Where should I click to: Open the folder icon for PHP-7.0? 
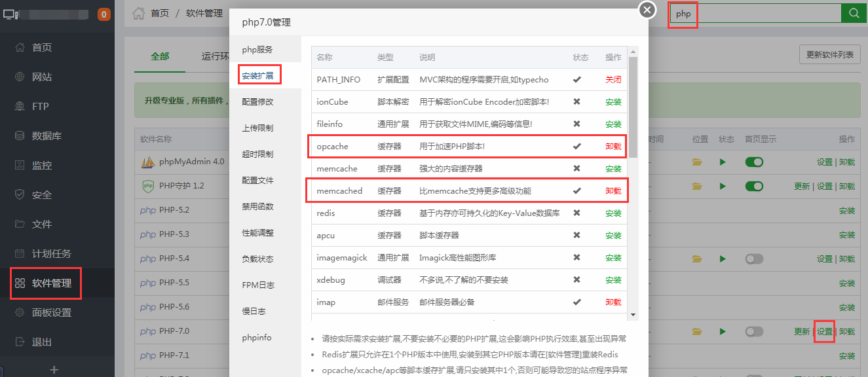[x=697, y=332]
